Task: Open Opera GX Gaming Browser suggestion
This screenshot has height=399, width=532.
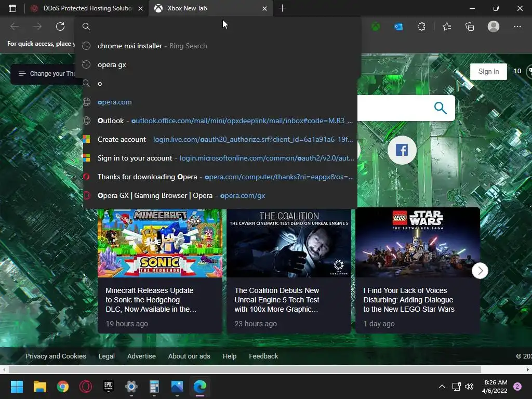Action: [220, 195]
